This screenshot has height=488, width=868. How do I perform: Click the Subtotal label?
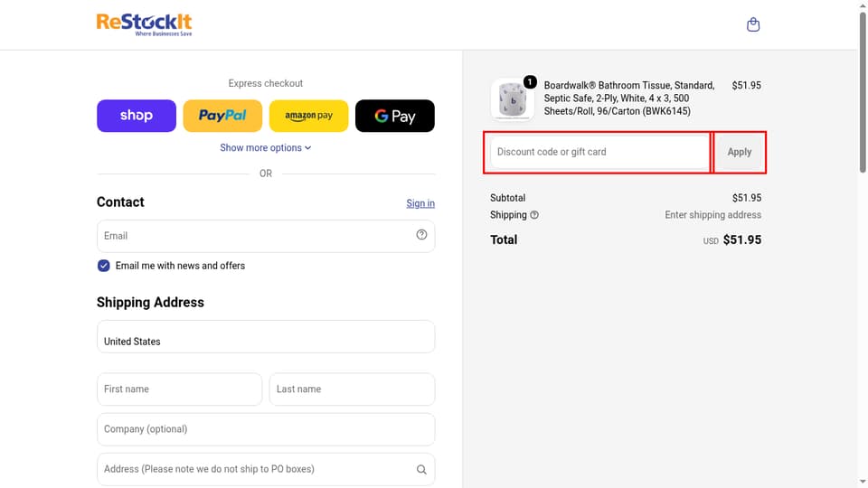point(507,198)
